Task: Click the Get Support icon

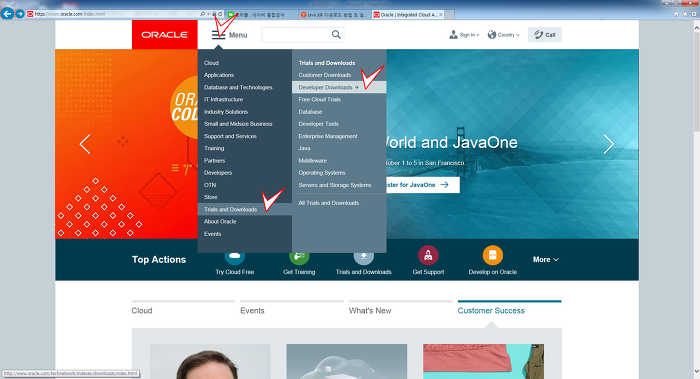Action: click(x=428, y=255)
